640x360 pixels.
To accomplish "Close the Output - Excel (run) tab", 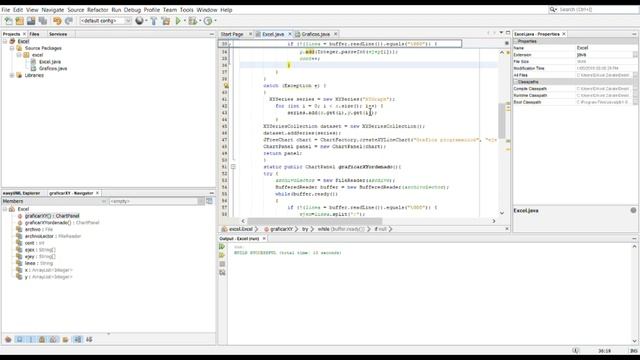I will point(264,239).
